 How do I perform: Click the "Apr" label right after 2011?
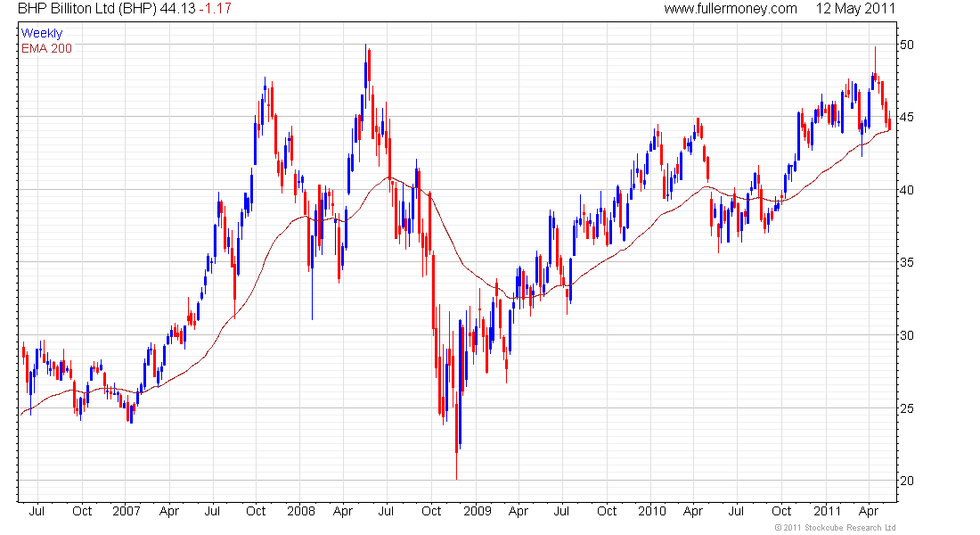[x=868, y=512]
